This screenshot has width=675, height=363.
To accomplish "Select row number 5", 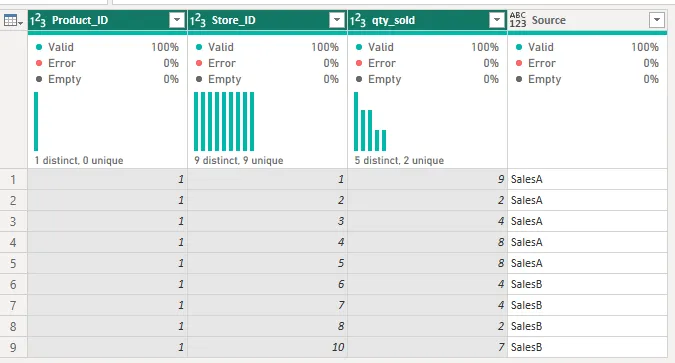I will [x=13, y=263].
